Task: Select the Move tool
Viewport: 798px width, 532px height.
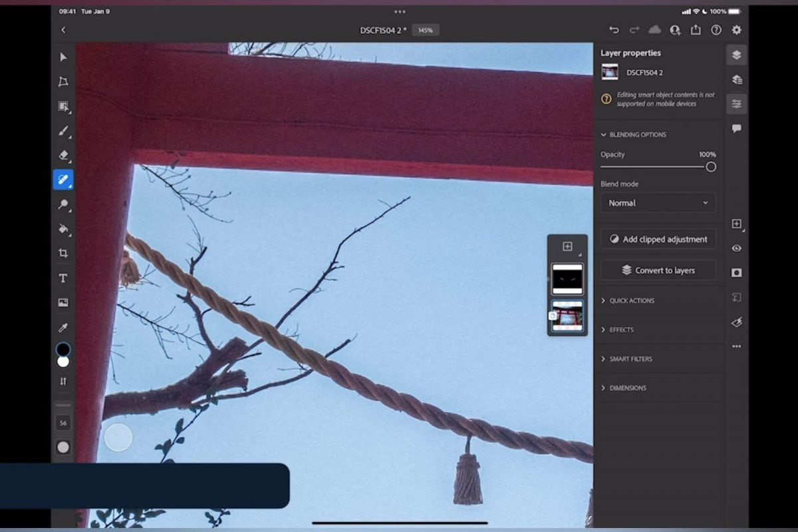Action: pos(63,57)
